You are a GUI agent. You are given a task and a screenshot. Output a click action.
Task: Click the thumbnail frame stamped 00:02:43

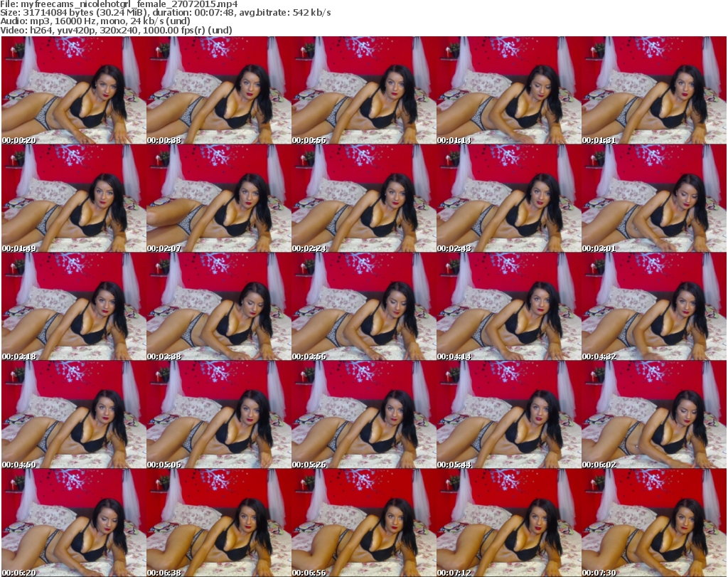508,198
